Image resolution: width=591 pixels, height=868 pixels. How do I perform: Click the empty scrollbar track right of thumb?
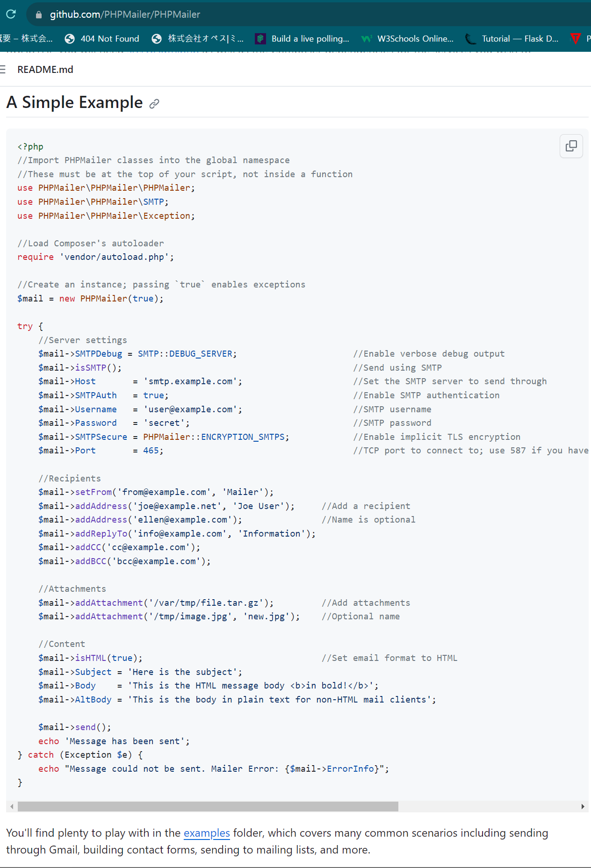(486, 806)
